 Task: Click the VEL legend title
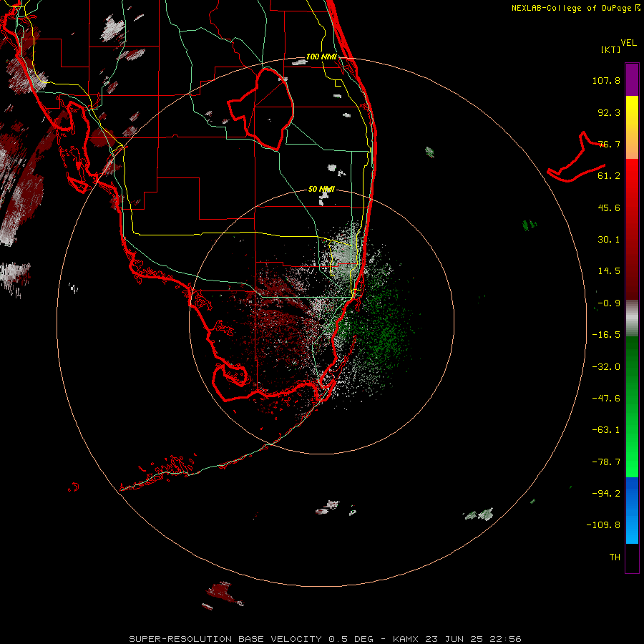point(629,43)
